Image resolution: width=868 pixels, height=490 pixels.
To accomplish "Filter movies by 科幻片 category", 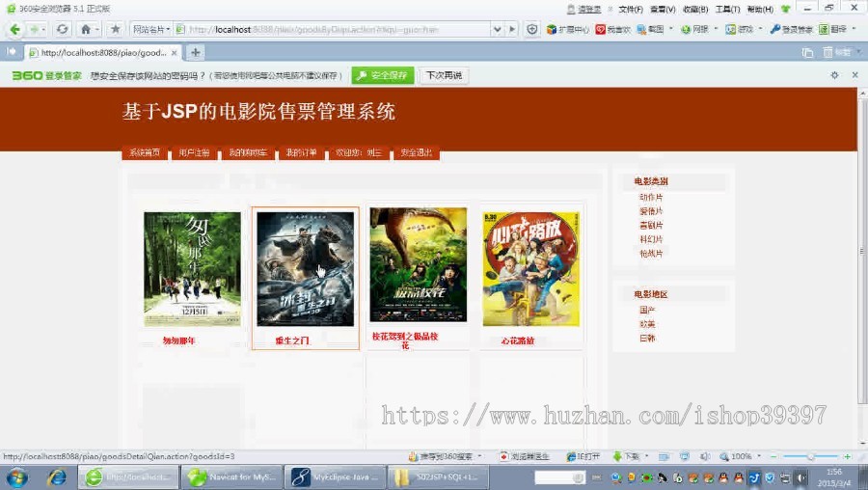I will click(651, 239).
